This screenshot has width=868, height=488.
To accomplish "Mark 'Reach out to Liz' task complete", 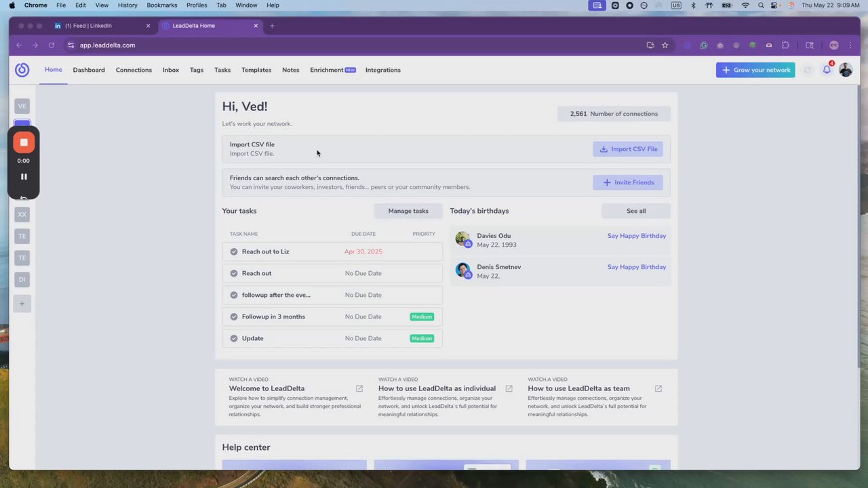I will (x=234, y=251).
